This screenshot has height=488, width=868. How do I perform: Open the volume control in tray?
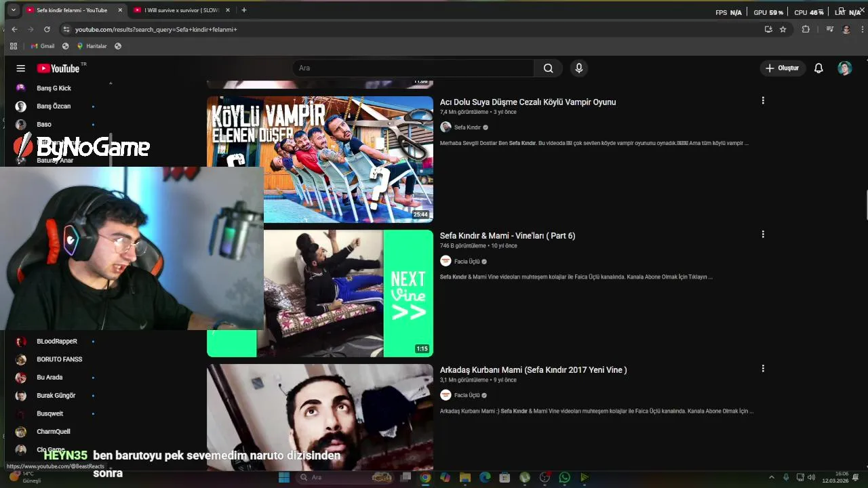[x=812, y=477]
